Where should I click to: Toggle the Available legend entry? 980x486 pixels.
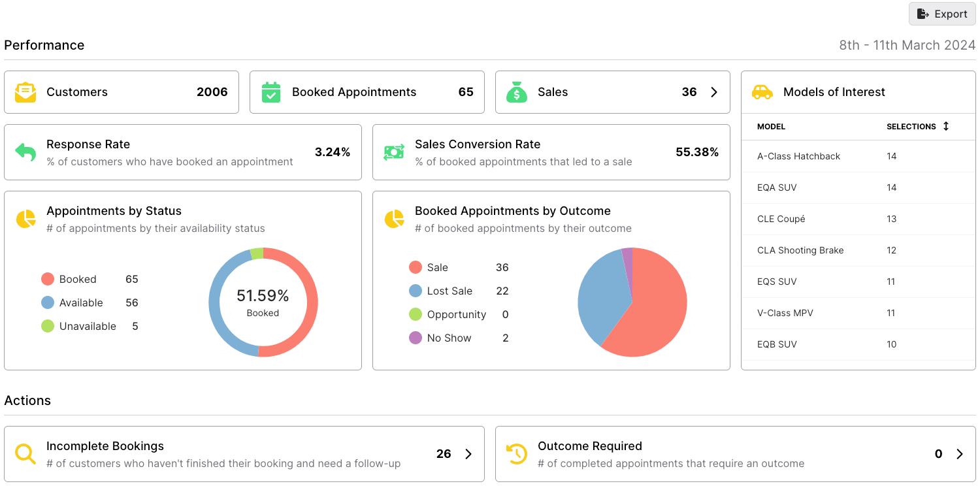pos(72,302)
